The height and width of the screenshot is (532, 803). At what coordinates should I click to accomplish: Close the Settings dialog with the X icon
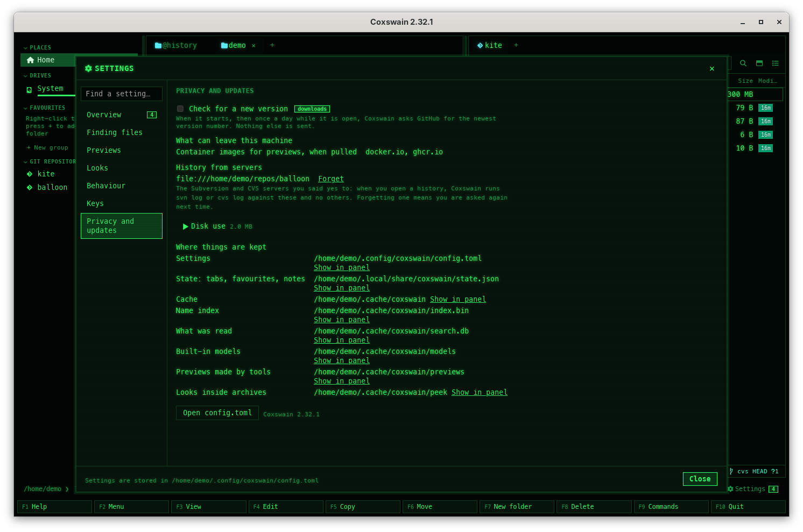point(712,69)
